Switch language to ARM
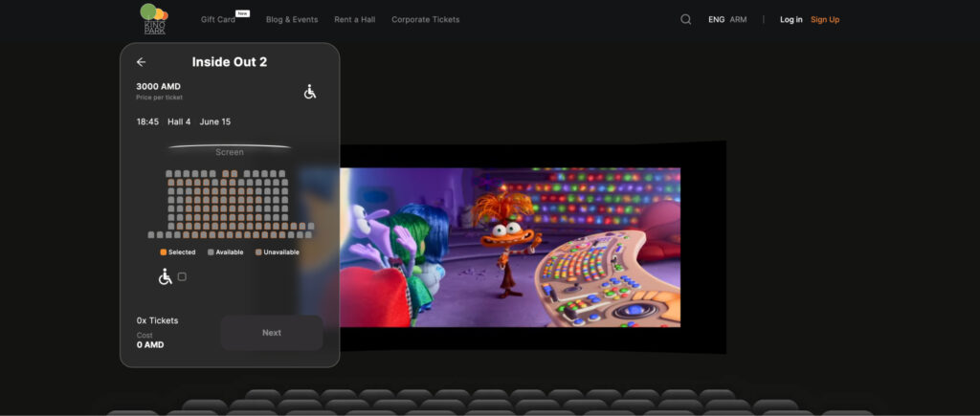Viewport: 980px width, 416px height. (x=738, y=19)
